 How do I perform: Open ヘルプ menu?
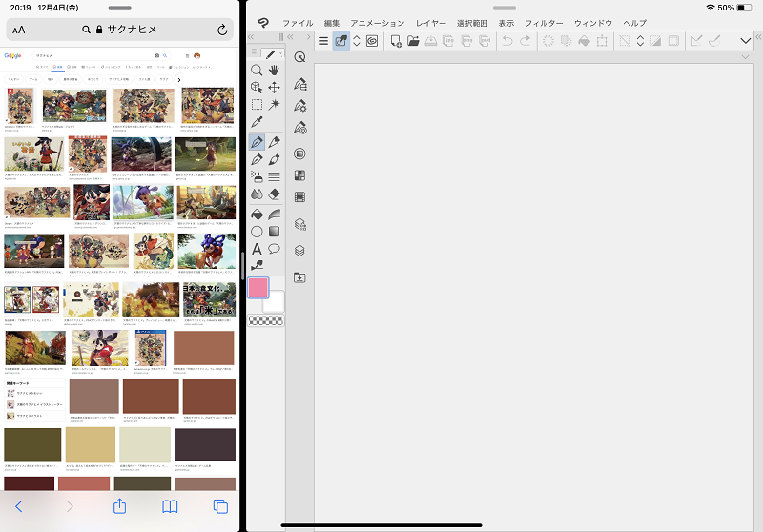[634, 23]
